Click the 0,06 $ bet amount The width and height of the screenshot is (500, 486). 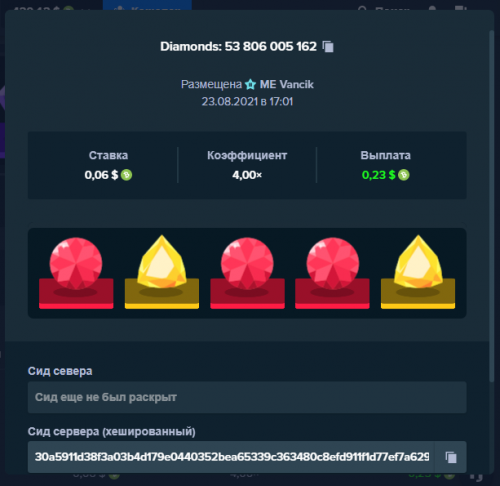pyautogui.click(x=101, y=175)
